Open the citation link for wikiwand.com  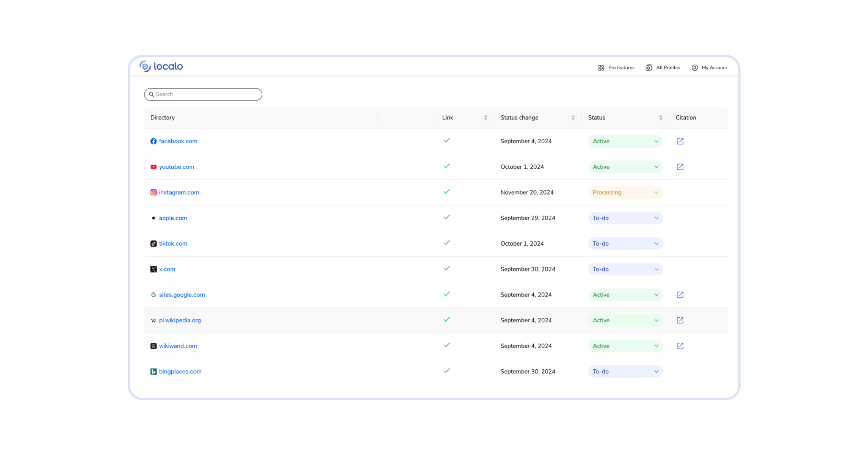click(680, 346)
